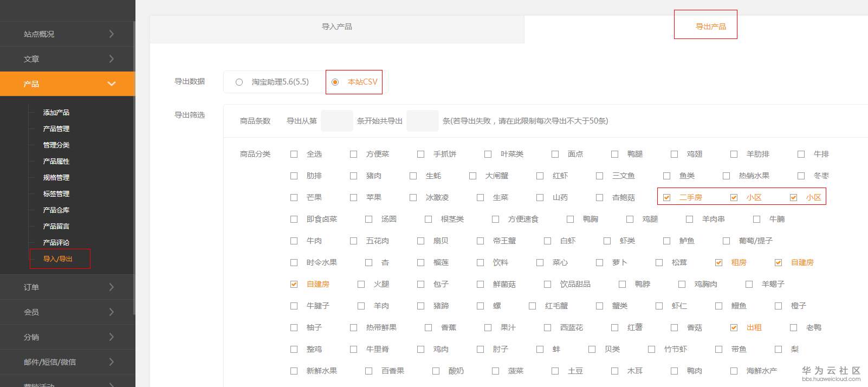Image resolution: width=868 pixels, height=387 pixels.
Task: Check the 西蓝花 category checkbox
Action: [x=547, y=327]
